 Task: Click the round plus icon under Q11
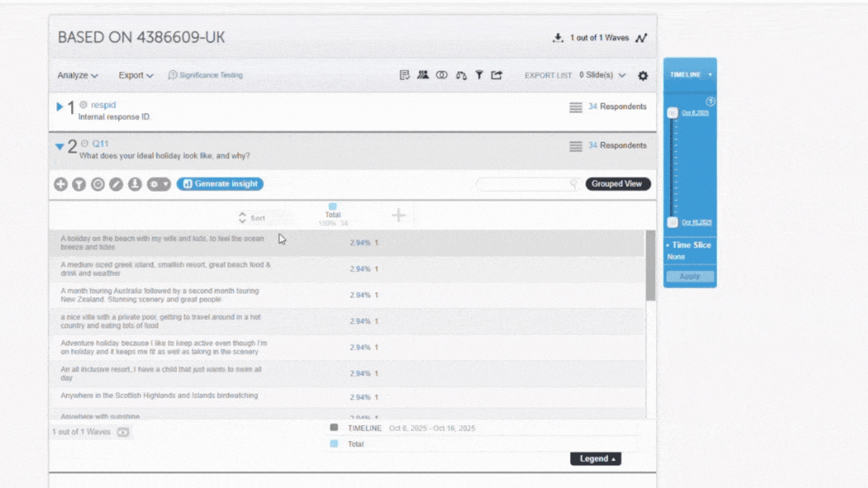tap(61, 184)
